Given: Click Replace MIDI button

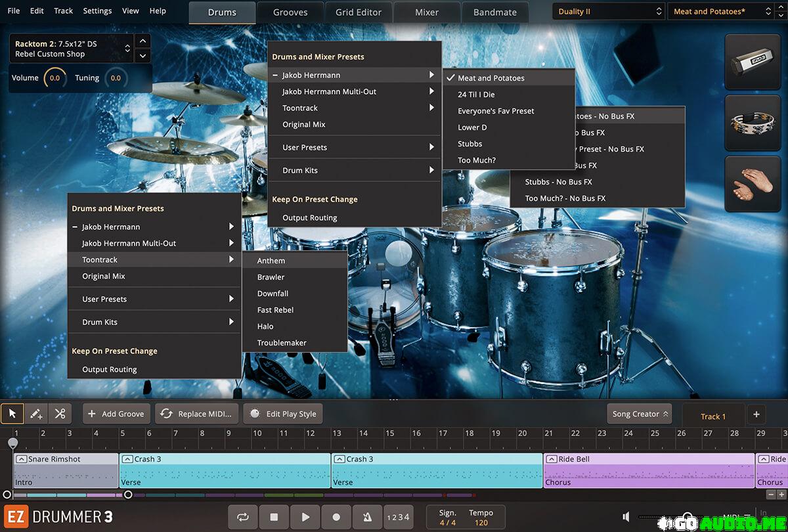Looking at the screenshot, I should pos(196,414).
